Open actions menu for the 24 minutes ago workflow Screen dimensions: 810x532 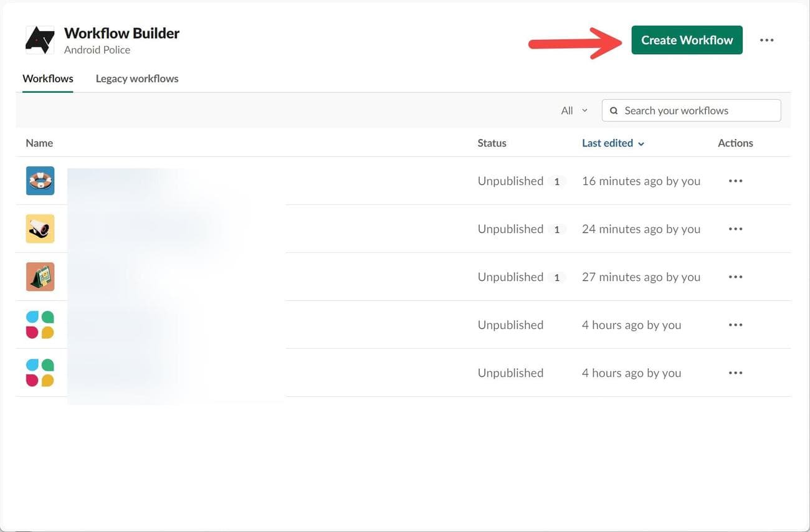pyautogui.click(x=735, y=229)
